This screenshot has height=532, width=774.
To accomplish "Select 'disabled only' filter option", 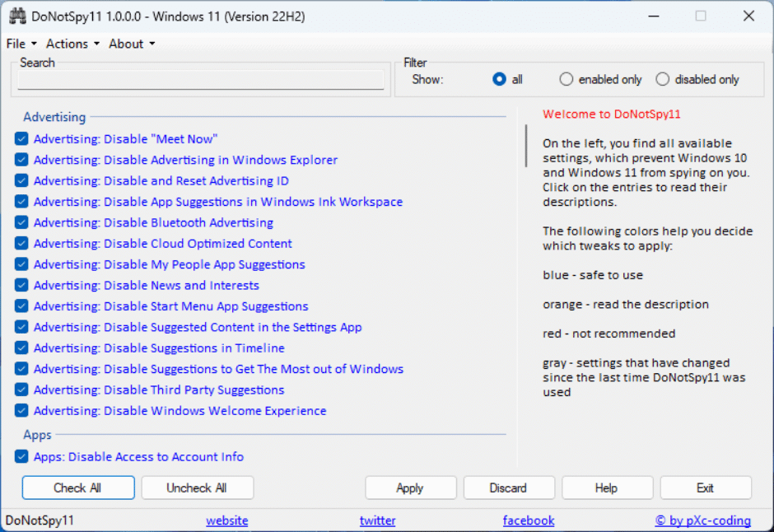I will pos(663,79).
